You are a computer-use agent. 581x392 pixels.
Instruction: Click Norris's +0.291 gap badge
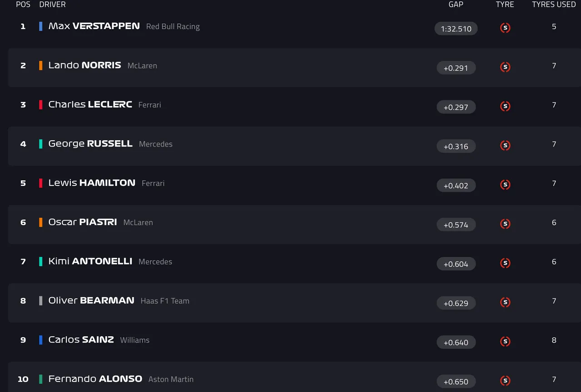(x=456, y=68)
